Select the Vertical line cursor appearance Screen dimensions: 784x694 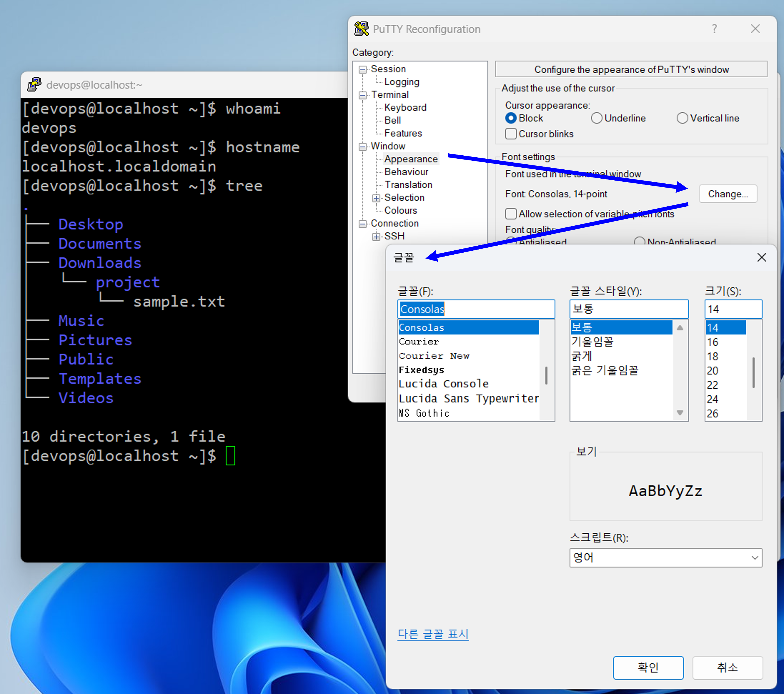coord(682,118)
